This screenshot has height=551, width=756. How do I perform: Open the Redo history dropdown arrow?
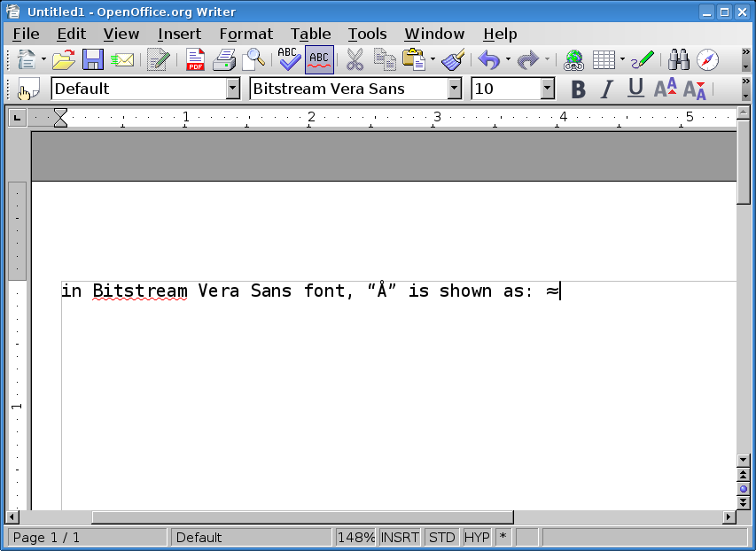pyautogui.click(x=547, y=59)
